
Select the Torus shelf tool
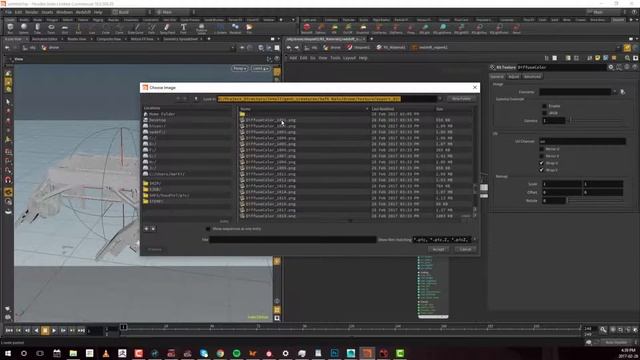pyautogui.click(x=51, y=28)
